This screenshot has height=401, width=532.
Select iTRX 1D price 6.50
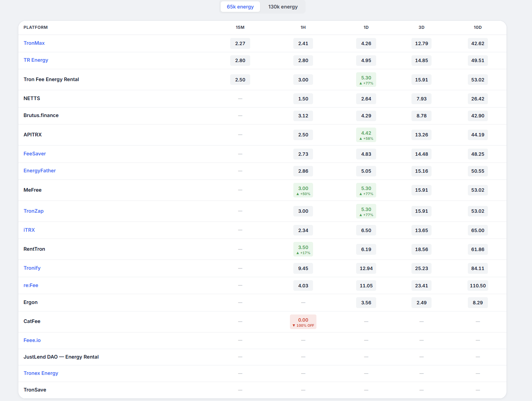point(366,230)
